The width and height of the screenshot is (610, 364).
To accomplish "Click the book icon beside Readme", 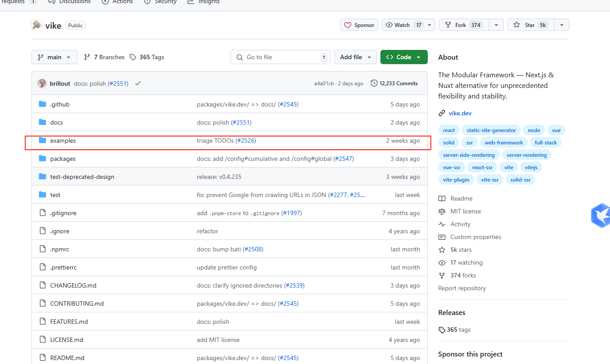I will point(442,198).
